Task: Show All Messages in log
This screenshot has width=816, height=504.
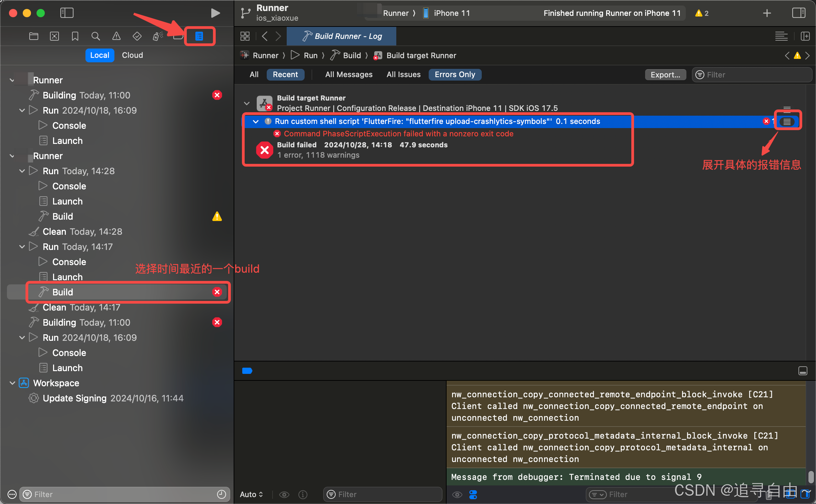Action: tap(349, 74)
